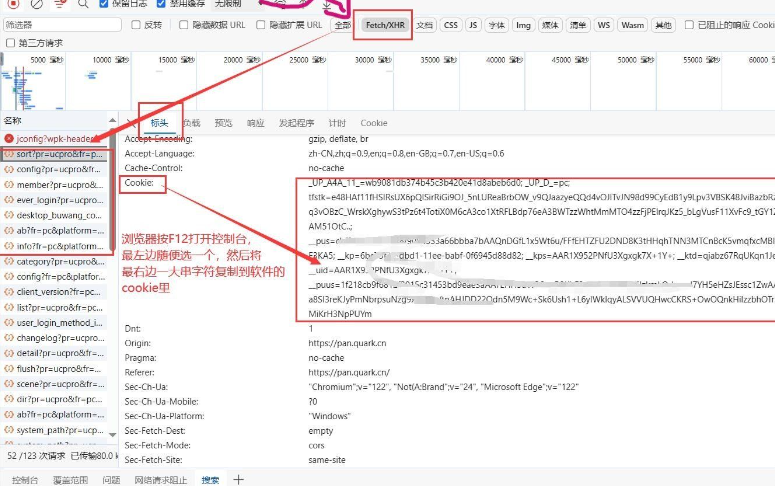Filter requests by Wasm
This screenshot has width=775, height=486.
[632, 25]
